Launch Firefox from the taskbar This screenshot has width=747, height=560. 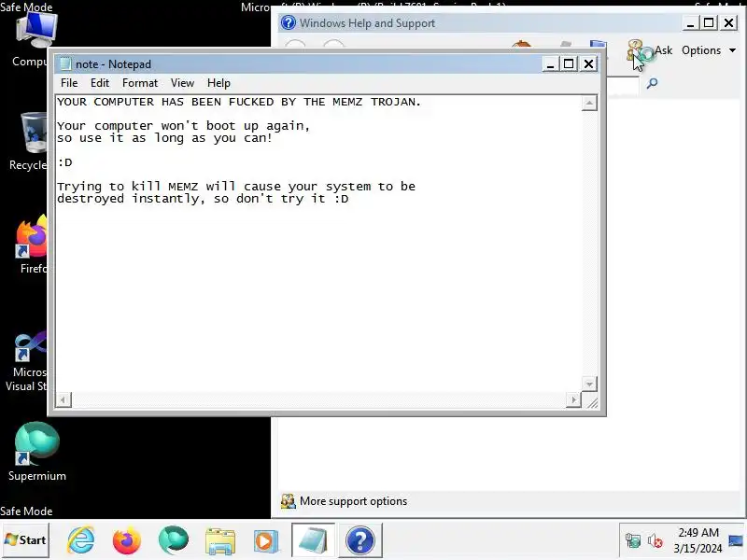127,540
